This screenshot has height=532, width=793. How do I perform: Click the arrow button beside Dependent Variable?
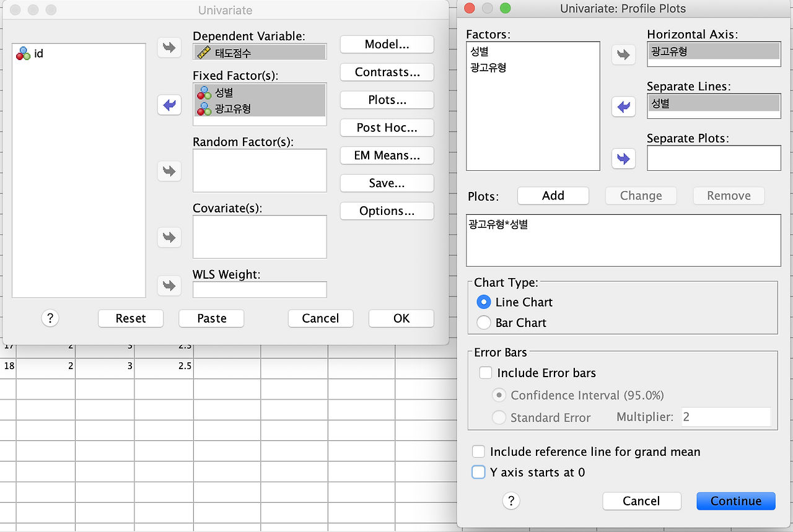(x=169, y=47)
